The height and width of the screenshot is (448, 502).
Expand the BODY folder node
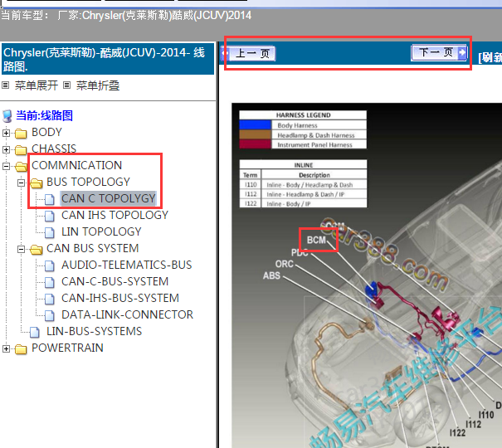6,133
